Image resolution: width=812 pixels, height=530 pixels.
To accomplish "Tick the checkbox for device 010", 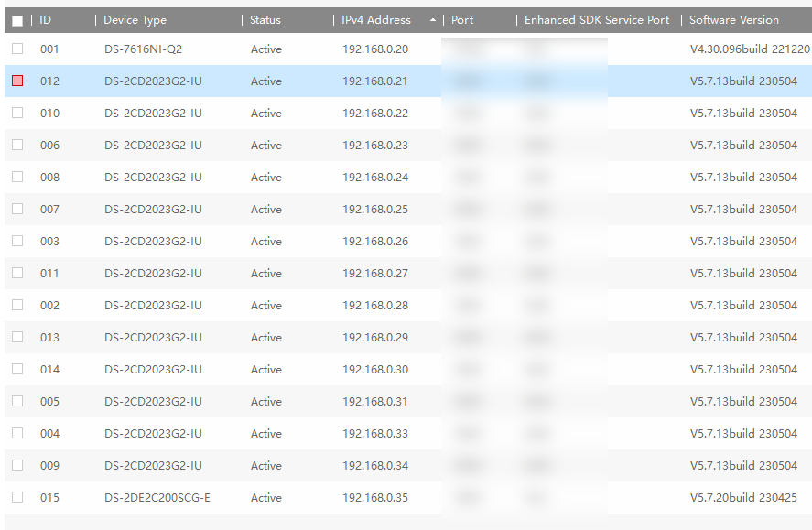I will click(x=17, y=113).
